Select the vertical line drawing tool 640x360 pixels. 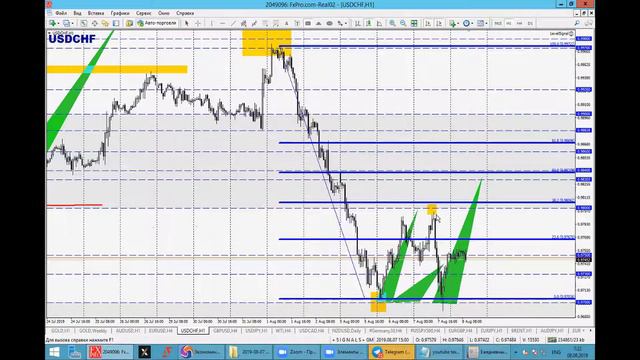pos(211,23)
